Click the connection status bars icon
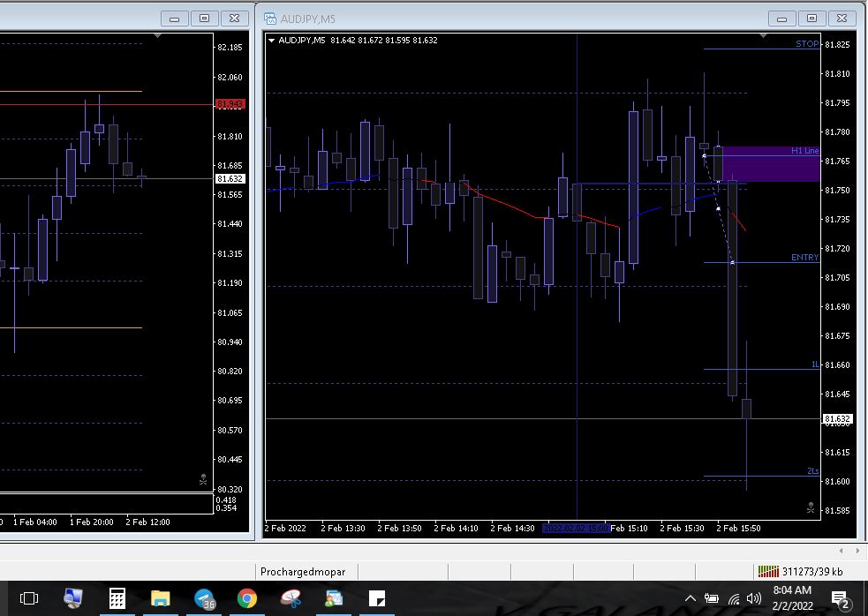 click(x=768, y=571)
